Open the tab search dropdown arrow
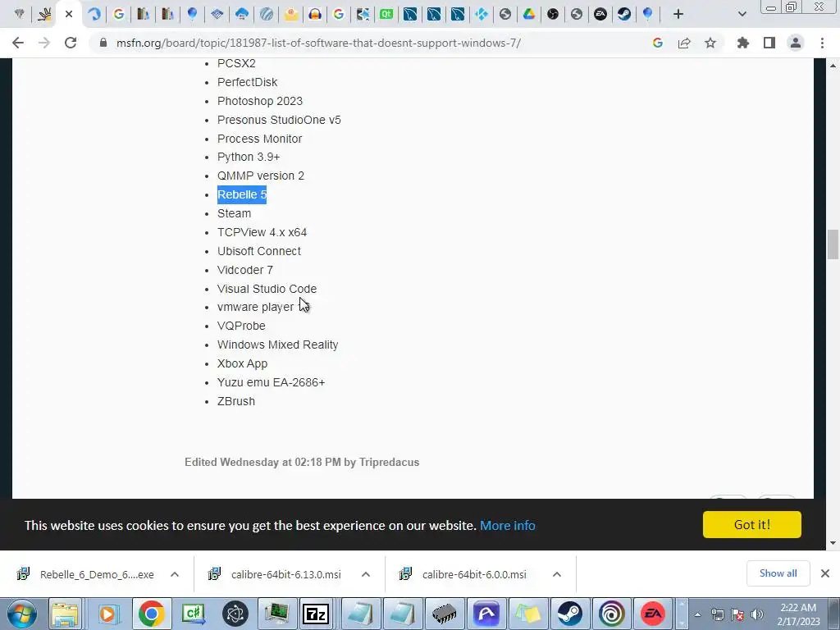This screenshot has height=630, width=840. coord(742,14)
